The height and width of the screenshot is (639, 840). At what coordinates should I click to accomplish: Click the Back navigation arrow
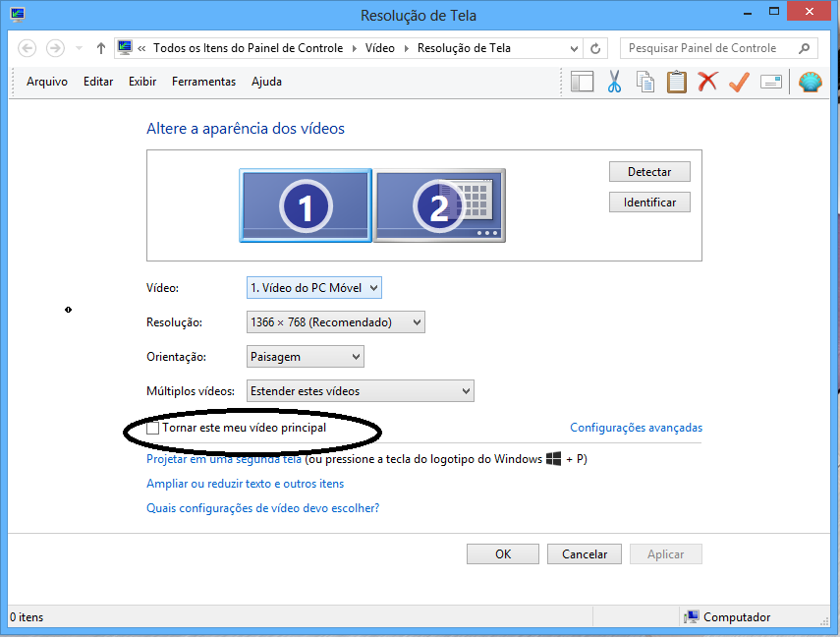pyautogui.click(x=28, y=48)
